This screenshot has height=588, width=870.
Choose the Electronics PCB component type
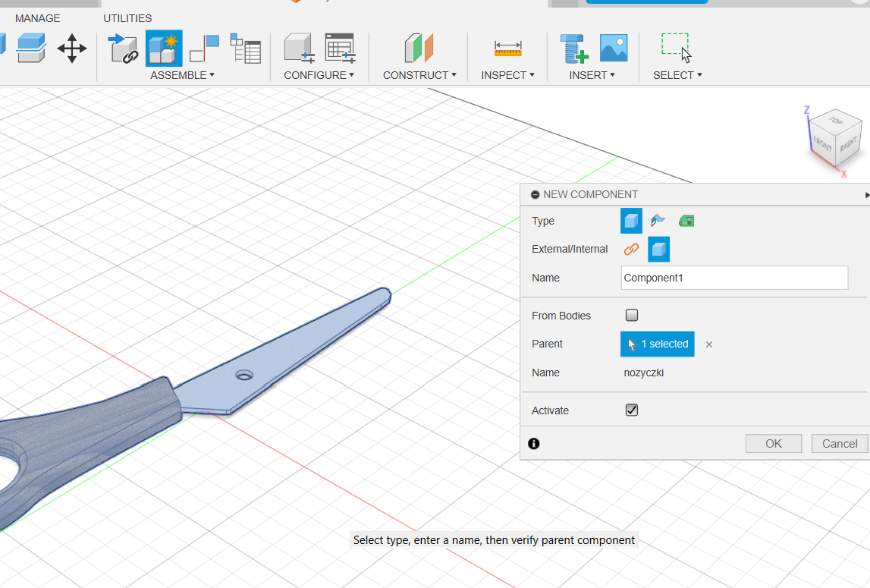[686, 221]
